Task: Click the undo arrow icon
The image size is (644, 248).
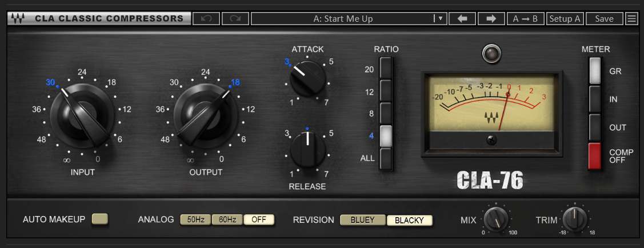Action: (x=206, y=19)
